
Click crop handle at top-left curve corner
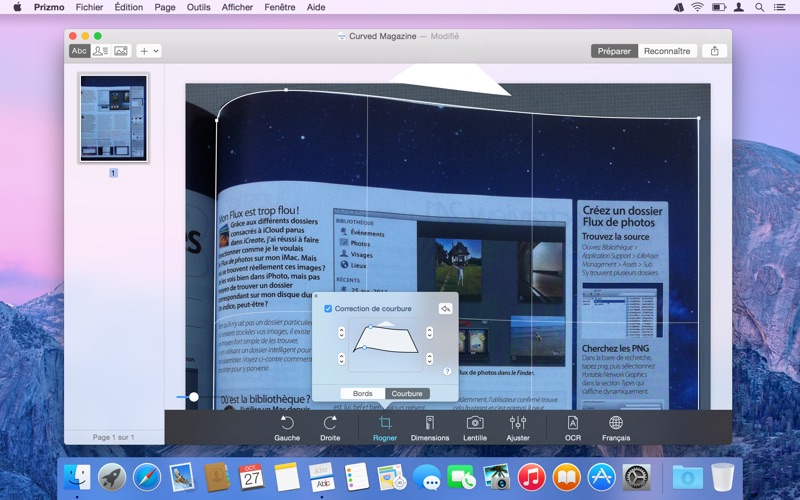217,120
